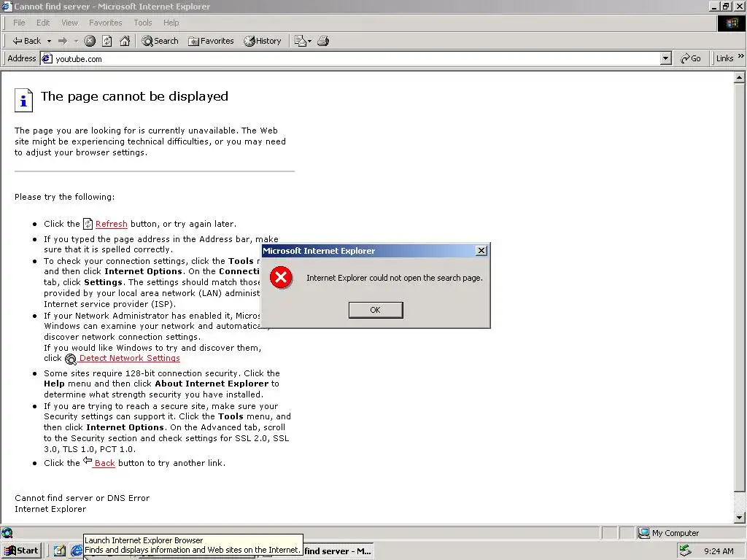Open the File menu

(19, 23)
